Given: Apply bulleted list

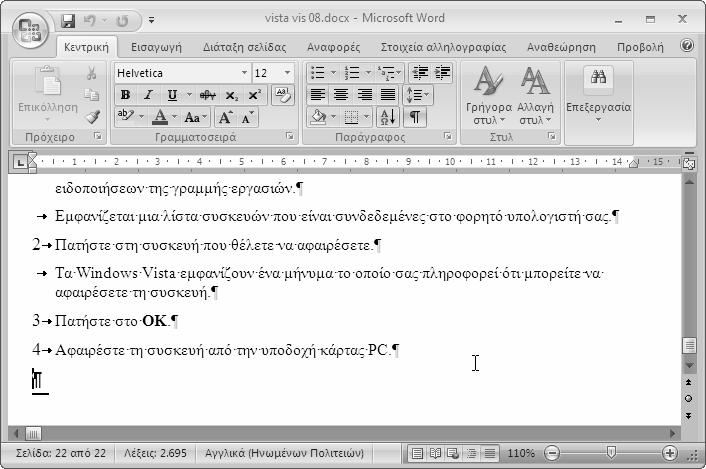Looking at the screenshot, I should (x=317, y=73).
